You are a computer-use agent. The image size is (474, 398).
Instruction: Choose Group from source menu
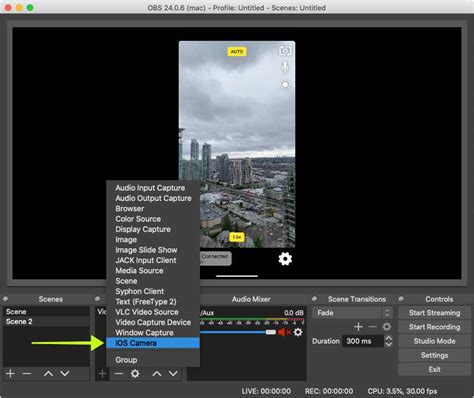(x=153, y=360)
